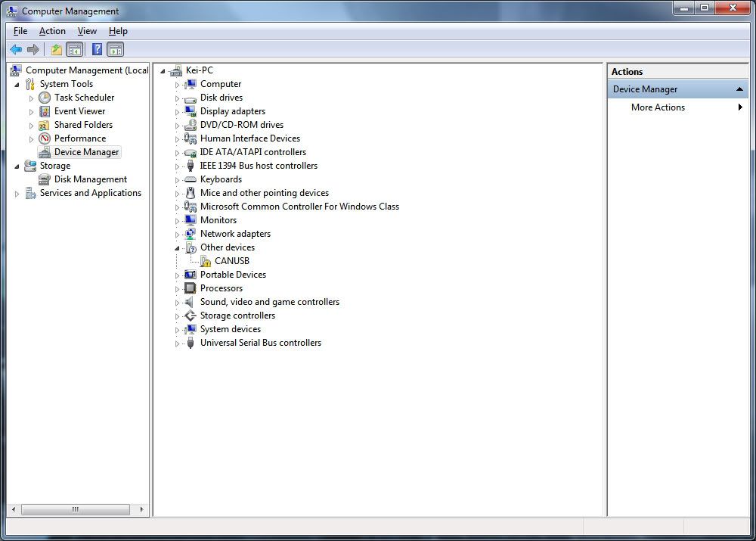Screen dimensions: 756x541
Task: Select the CANUSB device entry
Action: pos(232,261)
